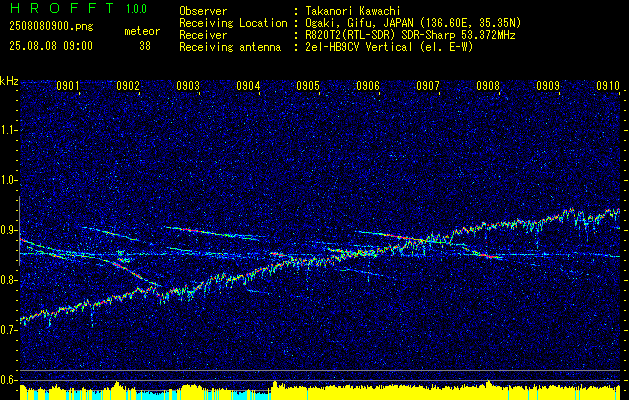629x400 pixels.
Task: Click the 0.6 kHz axis label
Action: point(9,380)
